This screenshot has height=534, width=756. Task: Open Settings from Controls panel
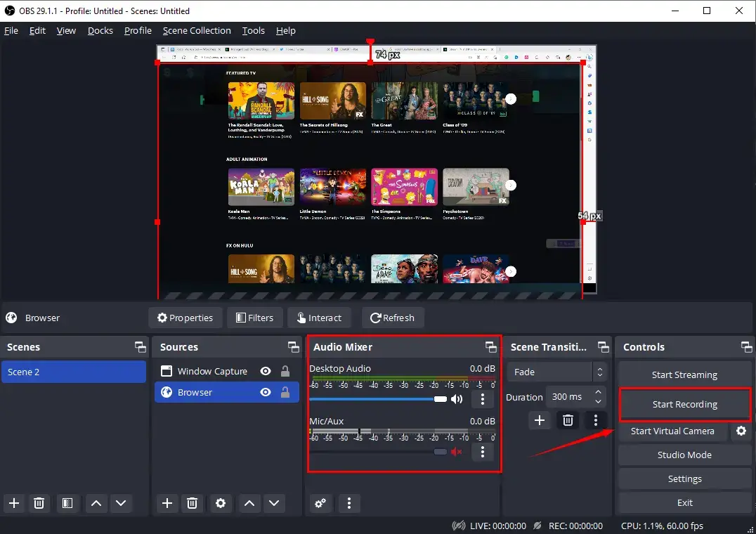[x=684, y=478]
